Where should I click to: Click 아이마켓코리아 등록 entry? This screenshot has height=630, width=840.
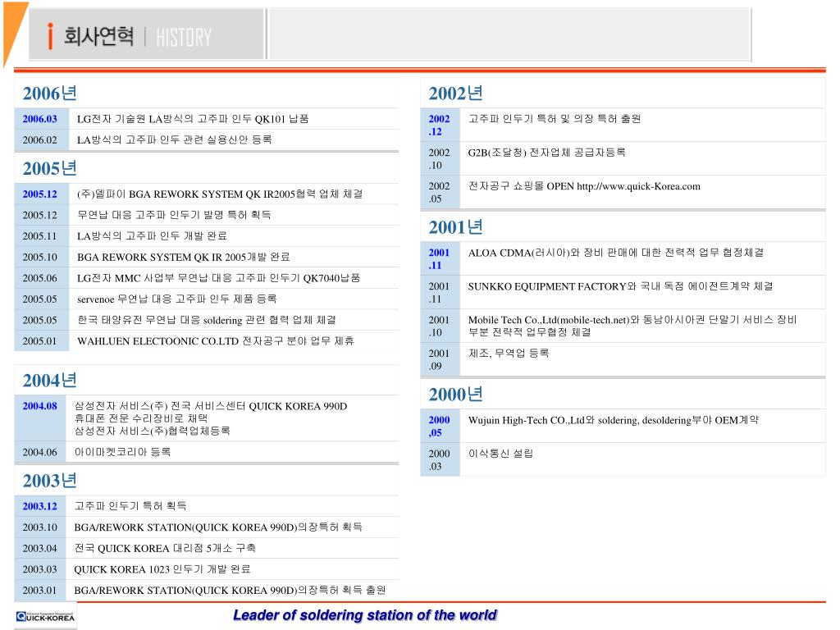click(x=122, y=452)
